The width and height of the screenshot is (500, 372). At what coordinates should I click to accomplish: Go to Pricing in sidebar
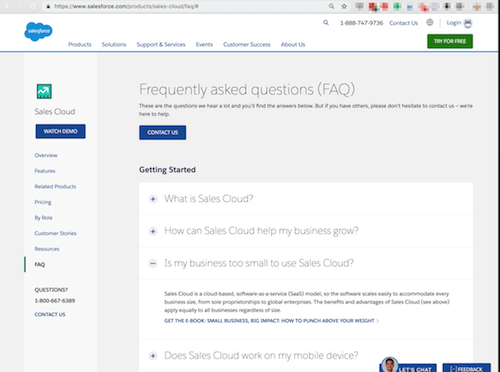(x=43, y=202)
